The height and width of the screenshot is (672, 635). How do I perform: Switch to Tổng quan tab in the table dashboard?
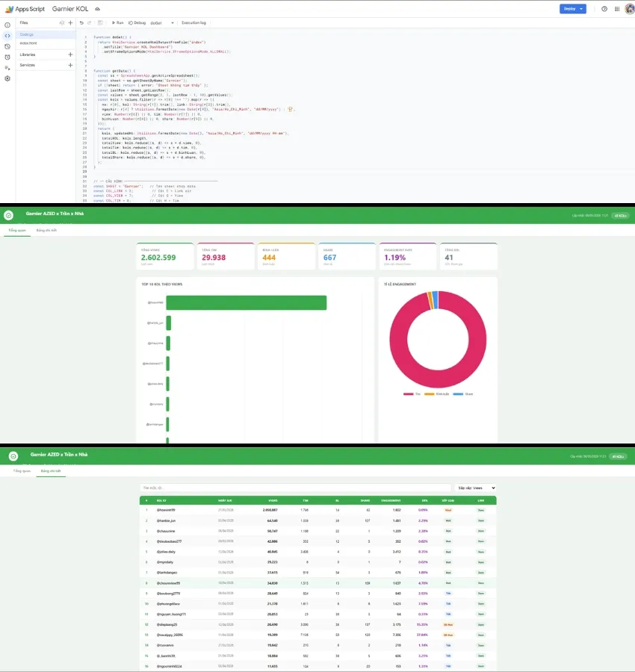[x=22, y=470]
